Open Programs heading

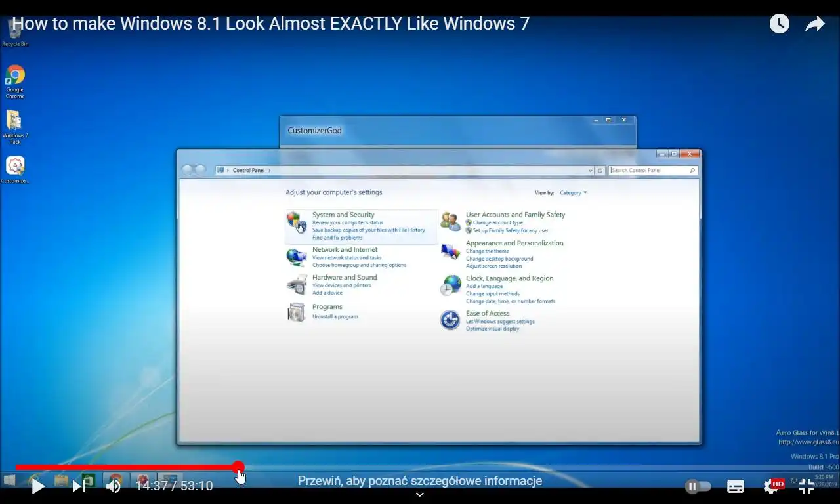pyautogui.click(x=327, y=307)
